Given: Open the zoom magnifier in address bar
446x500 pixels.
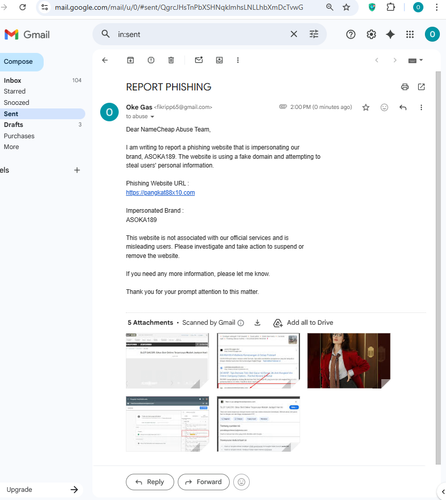Looking at the screenshot, I should click(x=329, y=7).
